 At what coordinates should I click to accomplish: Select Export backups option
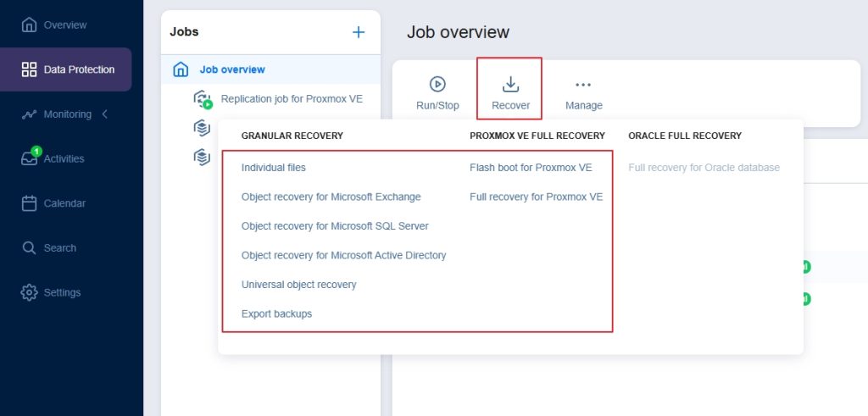tap(276, 313)
